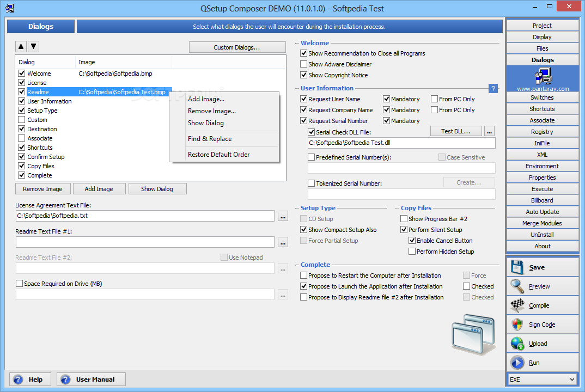The height and width of the screenshot is (392, 585).
Task: Browse for License Agreement text file
Action: [x=283, y=216]
